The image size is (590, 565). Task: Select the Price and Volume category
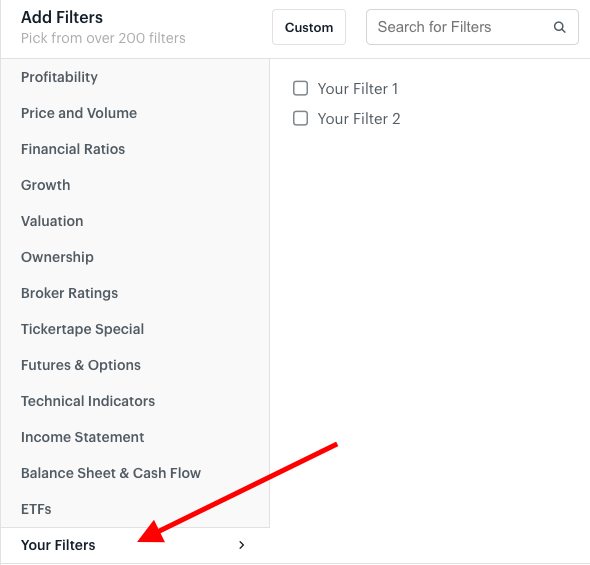79,113
